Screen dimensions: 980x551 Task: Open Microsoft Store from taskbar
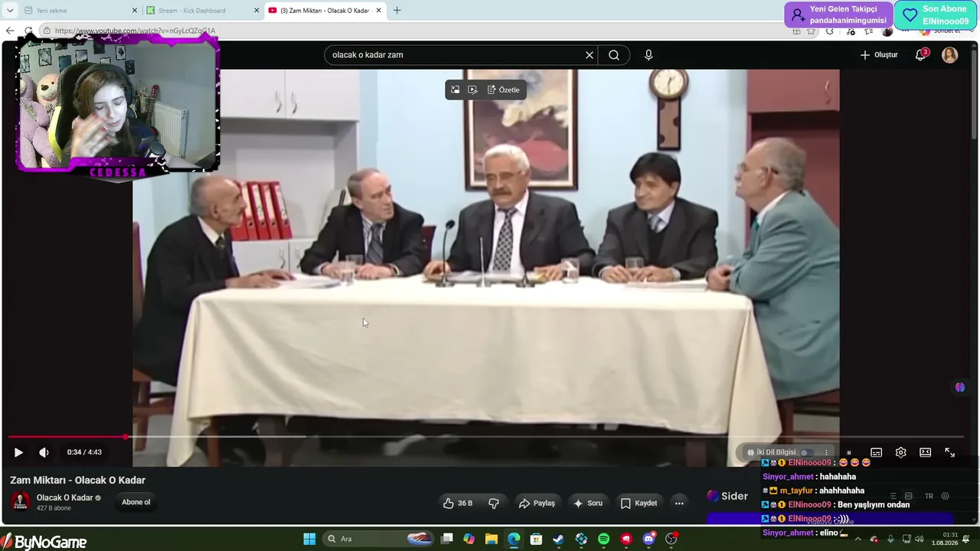[536, 539]
